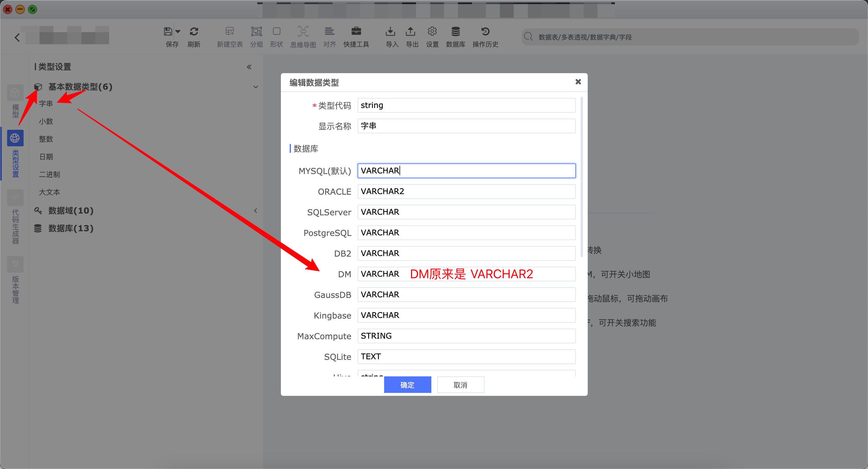Open Operation History (操作历史) icon
This screenshot has height=469, width=868.
485,32
